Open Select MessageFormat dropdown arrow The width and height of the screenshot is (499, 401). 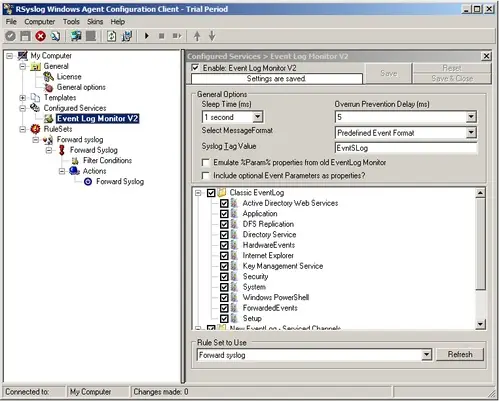coord(471,133)
